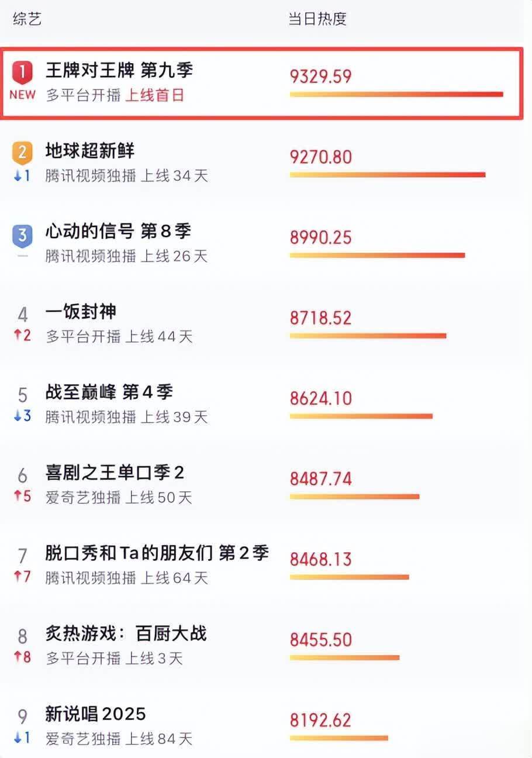Click the heat bar under 9329.59
The height and width of the screenshot is (758, 532).
tap(396, 94)
